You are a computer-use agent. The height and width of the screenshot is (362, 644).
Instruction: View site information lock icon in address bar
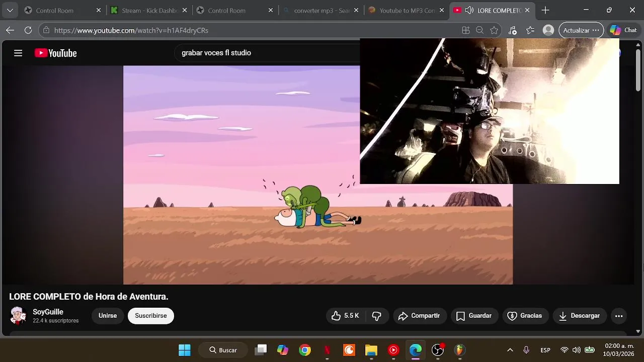[47, 30]
